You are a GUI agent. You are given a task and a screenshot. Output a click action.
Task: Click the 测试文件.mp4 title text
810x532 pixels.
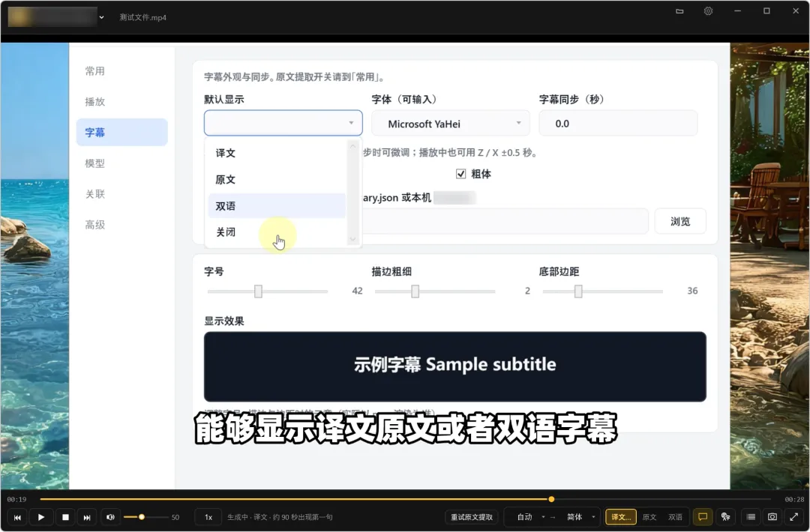[x=143, y=17]
